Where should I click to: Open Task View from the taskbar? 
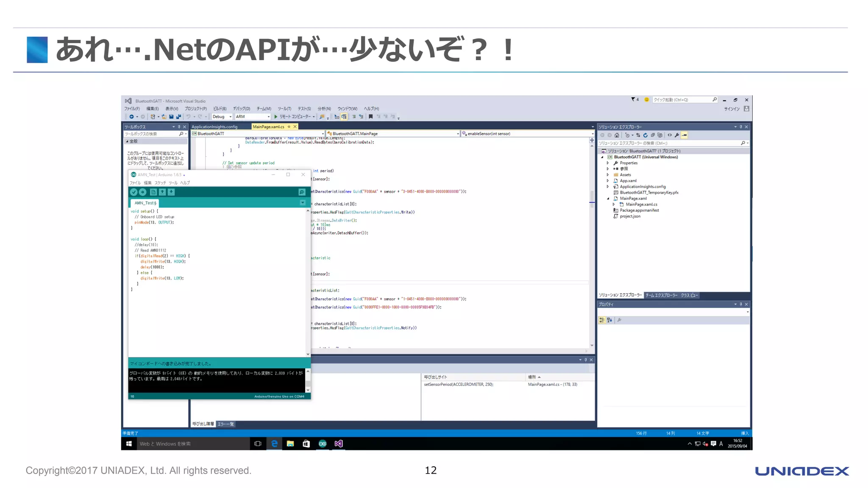258,444
